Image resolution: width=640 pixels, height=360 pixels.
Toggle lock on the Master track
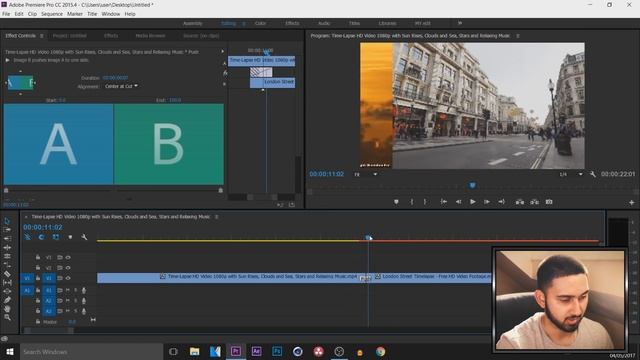[x=38, y=322]
